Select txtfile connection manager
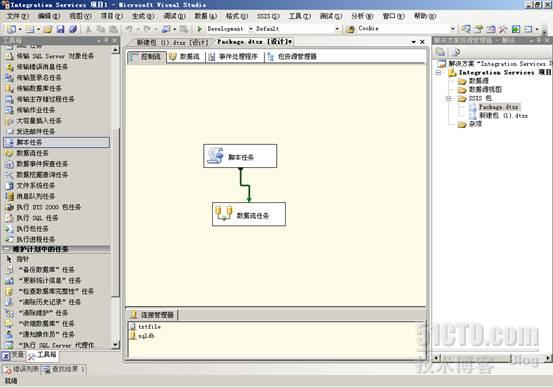 [x=145, y=327]
